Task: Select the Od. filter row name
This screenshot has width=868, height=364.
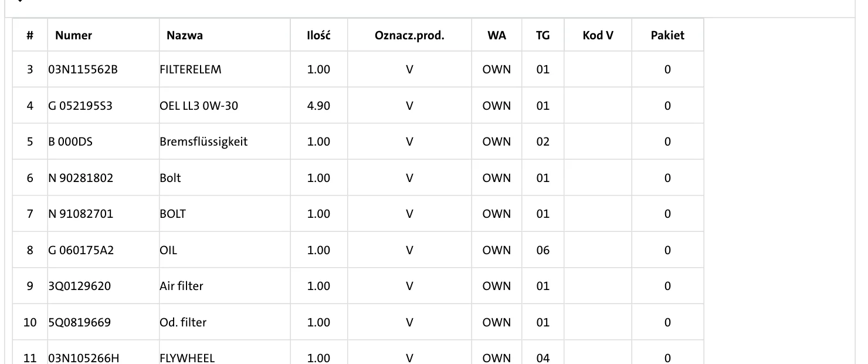Action: coord(183,323)
